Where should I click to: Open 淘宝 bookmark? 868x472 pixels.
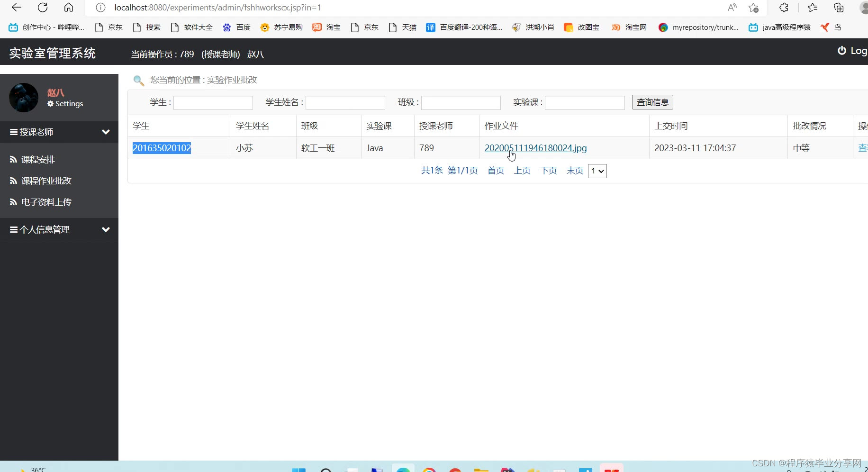click(326, 27)
